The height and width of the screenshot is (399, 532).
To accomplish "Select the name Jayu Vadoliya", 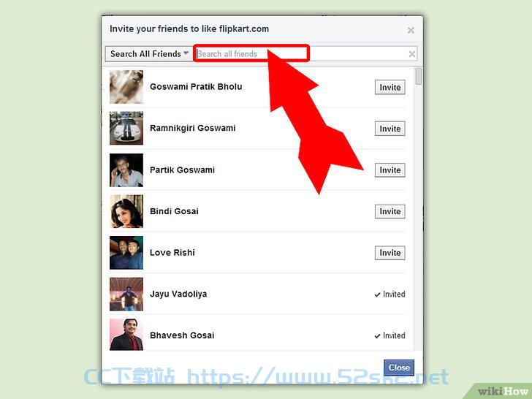I will [x=178, y=294].
